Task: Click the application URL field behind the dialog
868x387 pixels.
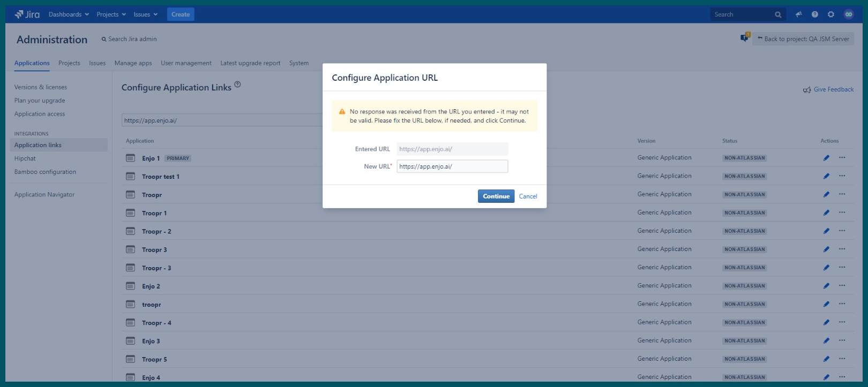Action: pos(222,120)
